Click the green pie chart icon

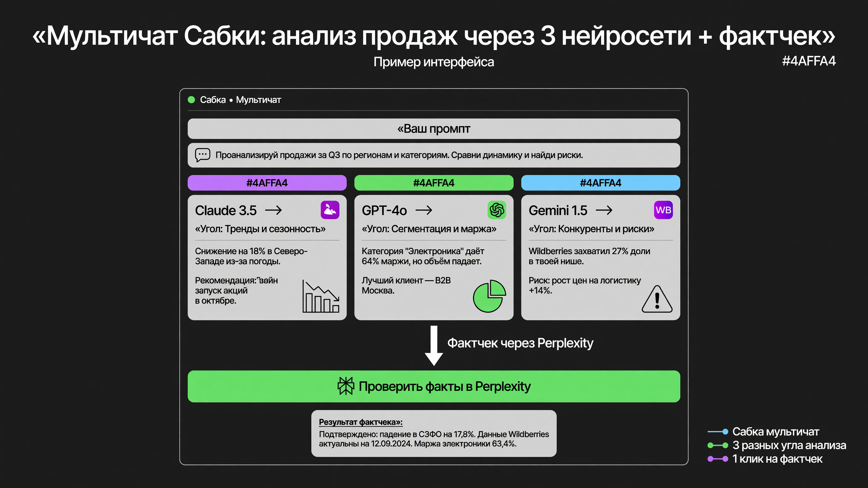489,296
